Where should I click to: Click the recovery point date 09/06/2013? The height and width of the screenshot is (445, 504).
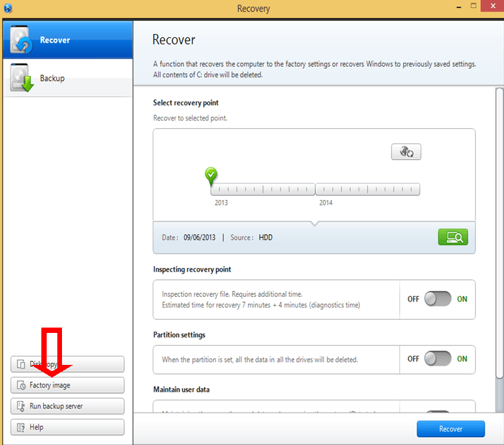pyautogui.click(x=199, y=238)
